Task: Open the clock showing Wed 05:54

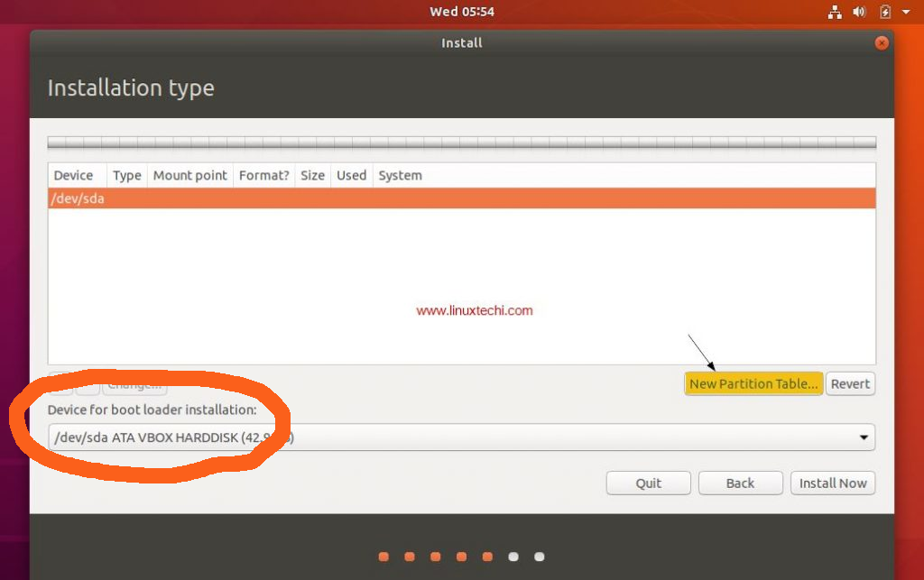Action: click(461, 12)
